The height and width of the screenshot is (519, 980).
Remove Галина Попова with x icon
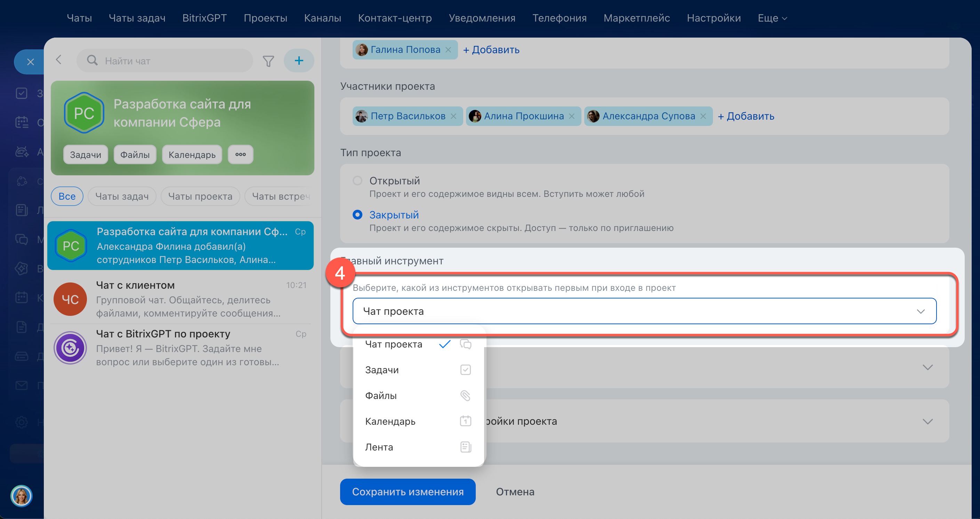click(448, 50)
